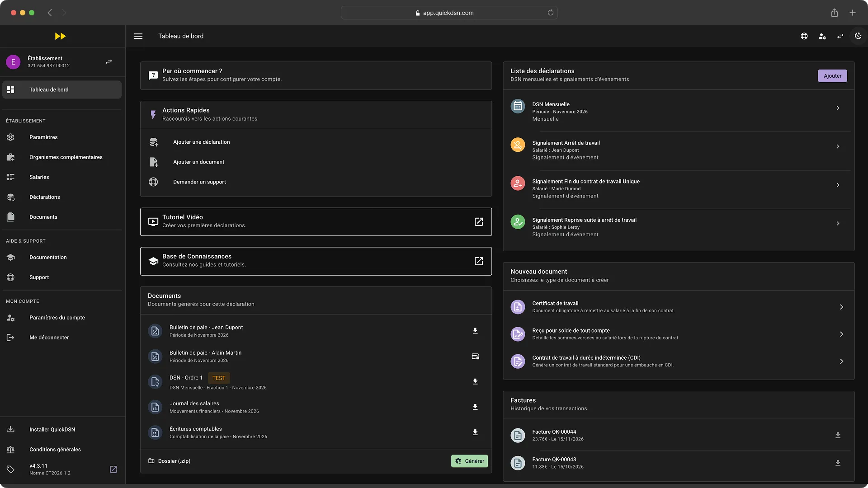Open the Déclarations section in sidebar

point(44,197)
